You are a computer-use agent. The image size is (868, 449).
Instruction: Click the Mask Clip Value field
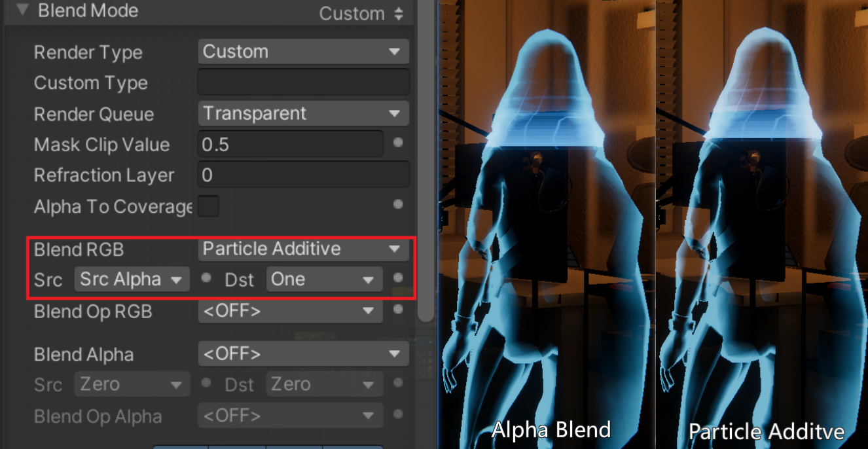tap(291, 144)
